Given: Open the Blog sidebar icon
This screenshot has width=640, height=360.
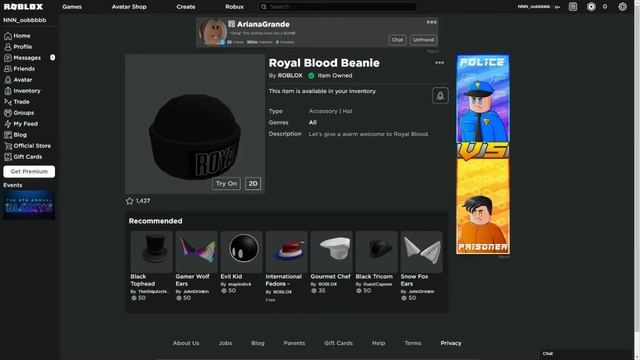Looking at the screenshot, I should pos(8,135).
